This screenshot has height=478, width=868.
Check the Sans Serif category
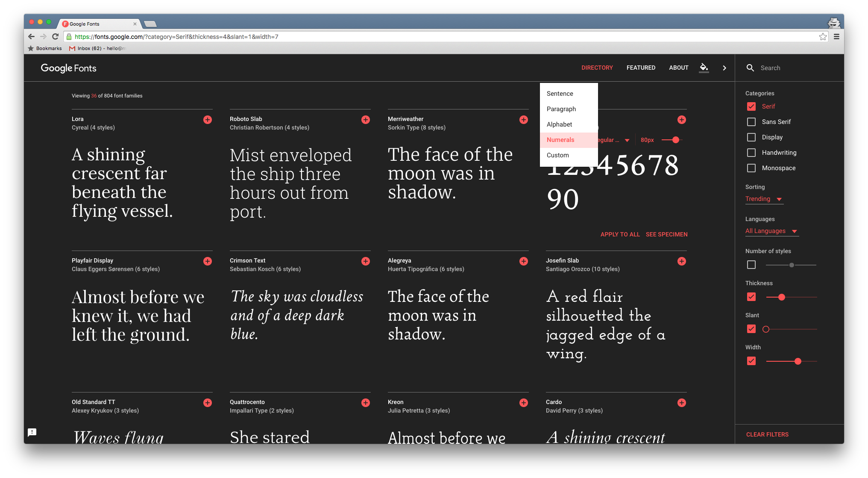pyautogui.click(x=751, y=122)
